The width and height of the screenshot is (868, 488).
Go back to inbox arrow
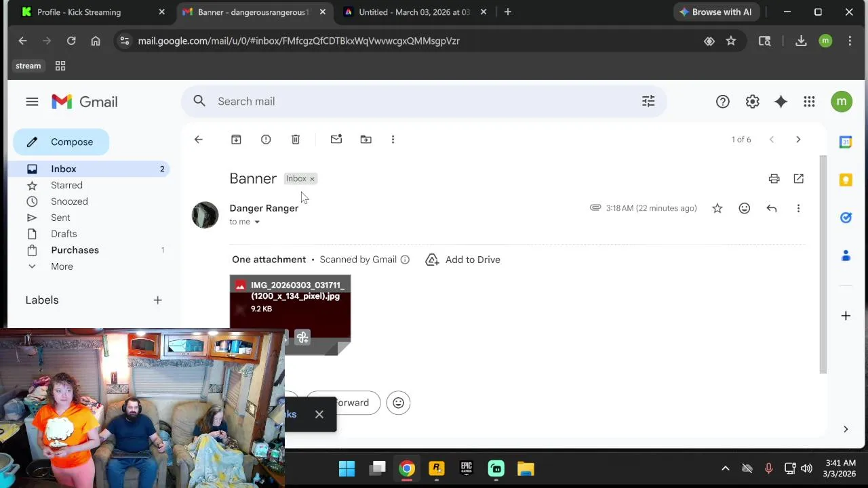click(198, 139)
